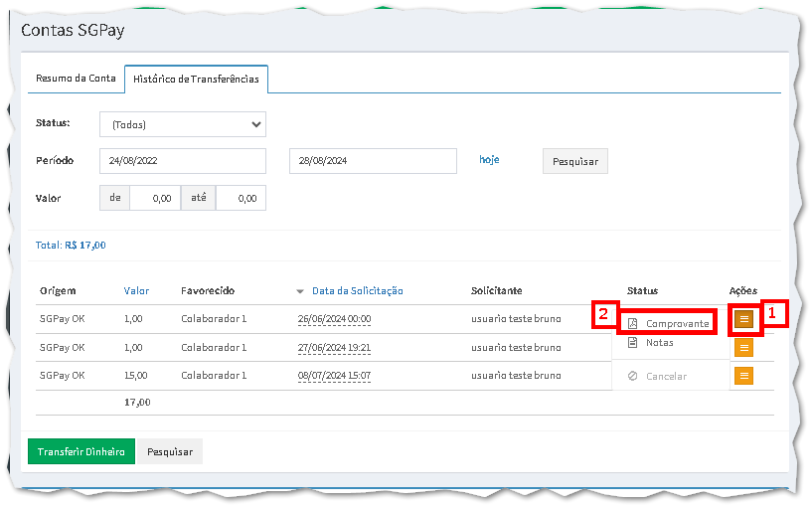
Task: Click Status column header in table
Action: pyautogui.click(x=642, y=291)
